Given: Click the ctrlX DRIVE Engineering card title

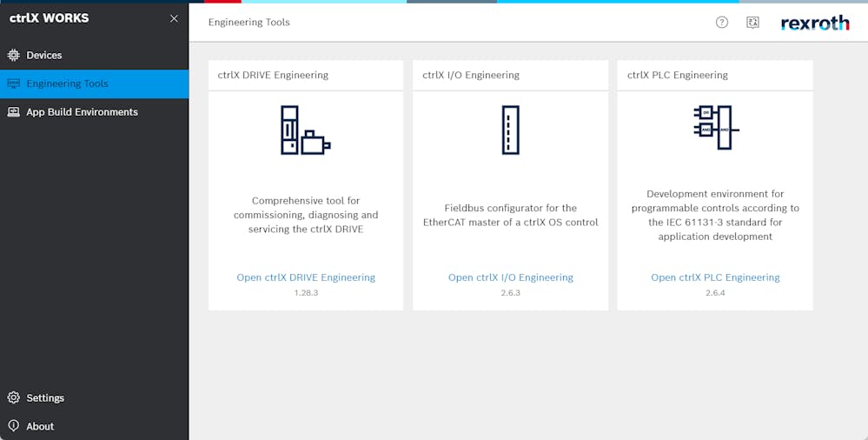Looking at the screenshot, I should (273, 76).
